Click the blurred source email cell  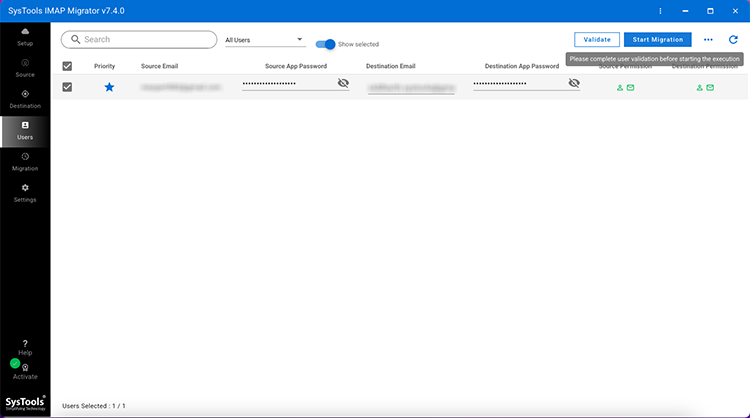tap(181, 87)
